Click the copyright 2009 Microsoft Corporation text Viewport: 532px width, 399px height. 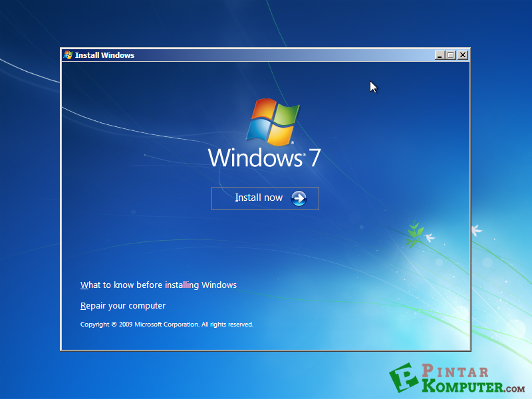(167, 325)
